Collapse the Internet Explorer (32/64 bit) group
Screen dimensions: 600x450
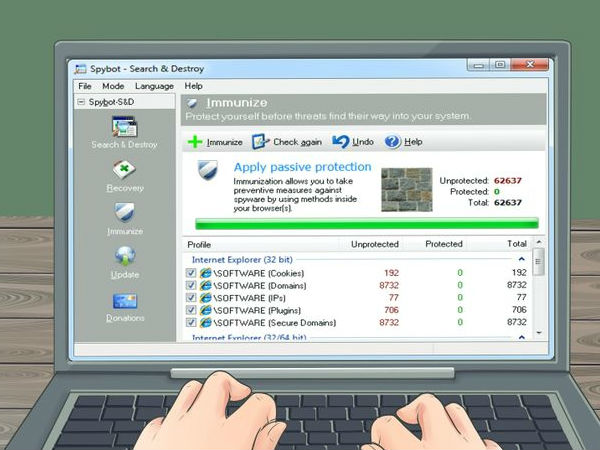tap(522, 338)
